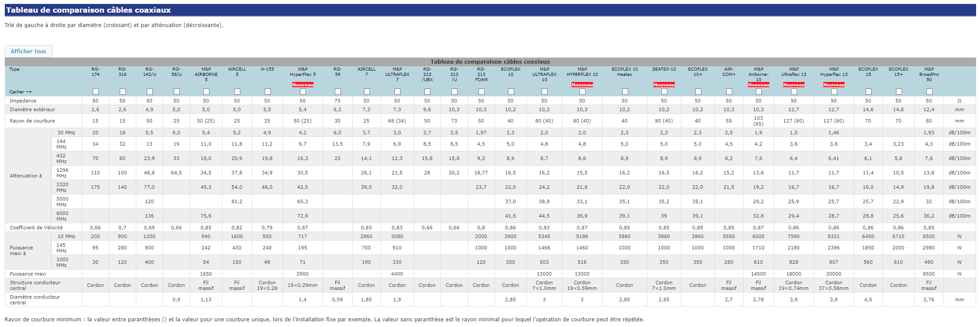This screenshot has width=980, height=327.
Task: Click the Nouveau badge under M&P Ultraflex 13
Action: tap(794, 85)
